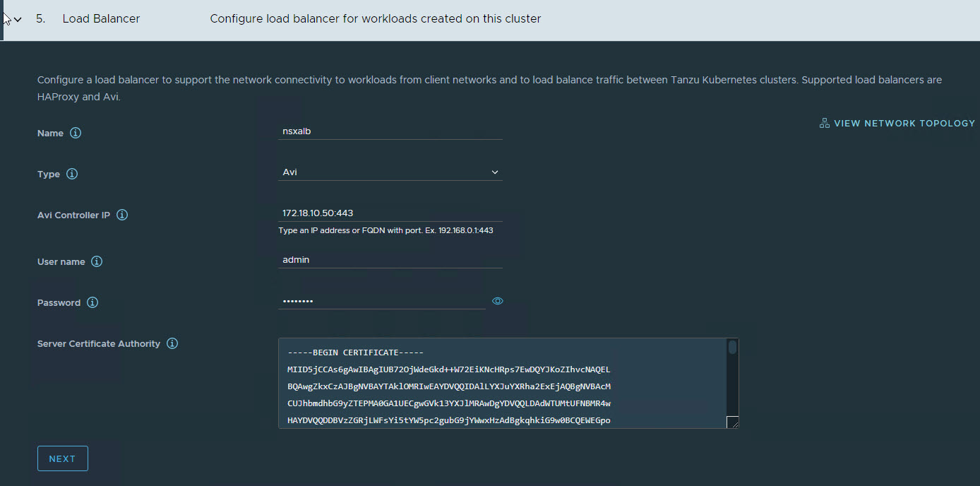980x486 pixels.
Task: Click the network topology diagram icon
Action: [824, 123]
